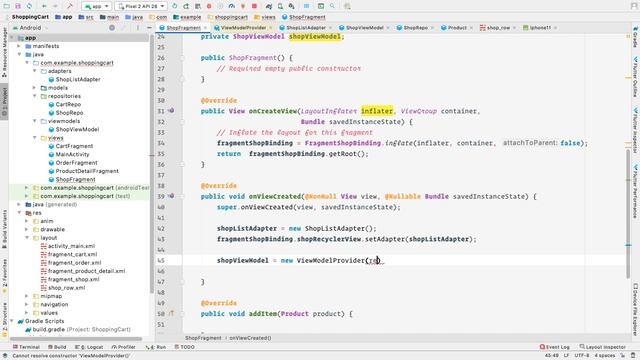Screen dimensions: 640x360
Task: Open the Pixel 2 API 28 device dropdown
Action: coord(141,6)
